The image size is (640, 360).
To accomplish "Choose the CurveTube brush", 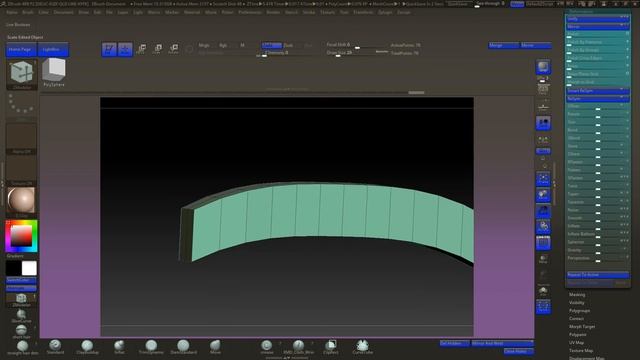I will [362, 347].
